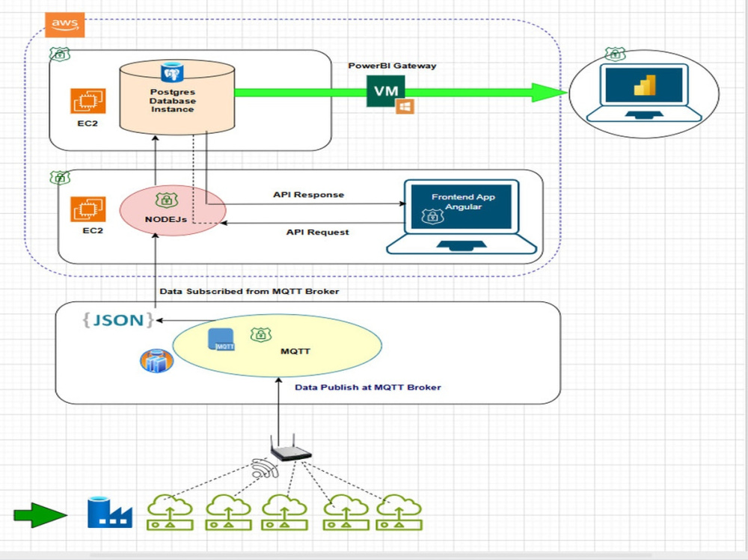Click the "EC2" label in the Postgres box
The width and height of the screenshot is (748, 560).
click(88, 123)
